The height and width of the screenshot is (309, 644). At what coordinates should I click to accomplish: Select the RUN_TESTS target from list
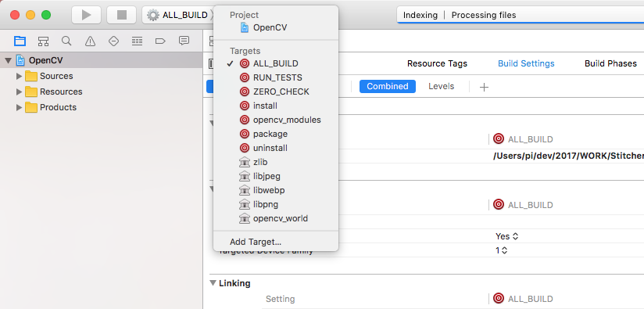tap(276, 77)
